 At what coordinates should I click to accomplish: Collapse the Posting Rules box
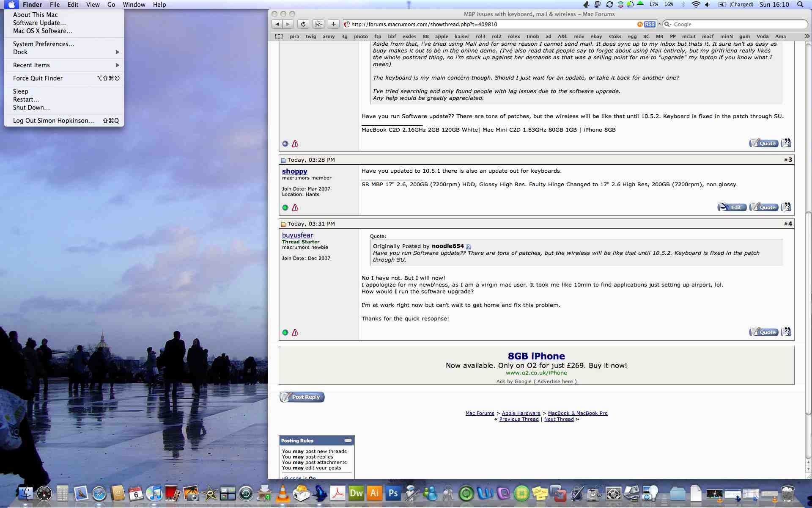click(348, 440)
